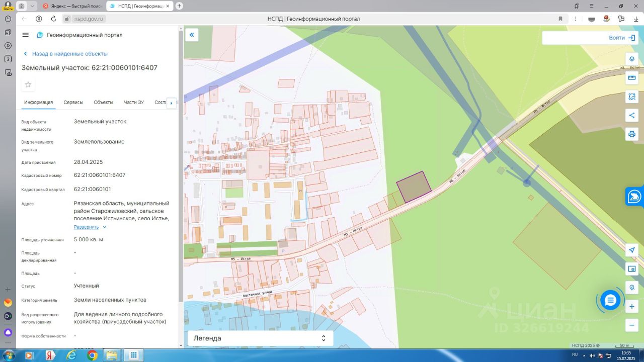Open the Части ЗУ tab
The height and width of the screenshot is (362, 644).
coord(134,102)
